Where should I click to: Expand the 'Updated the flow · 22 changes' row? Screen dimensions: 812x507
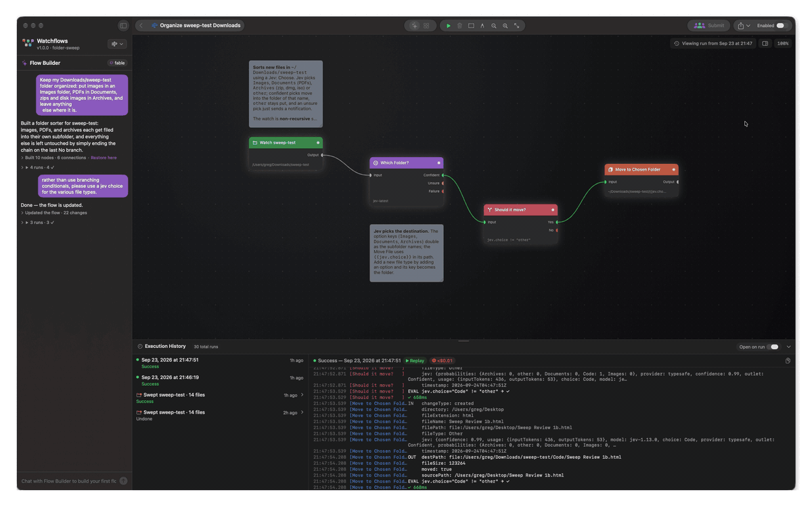pyautogui.click(x=54, y=213)
